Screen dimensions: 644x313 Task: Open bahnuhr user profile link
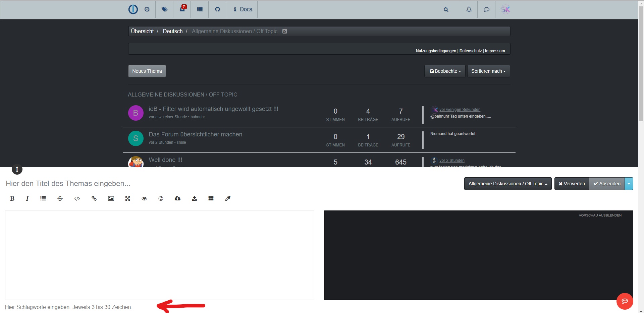coord(198,117)
